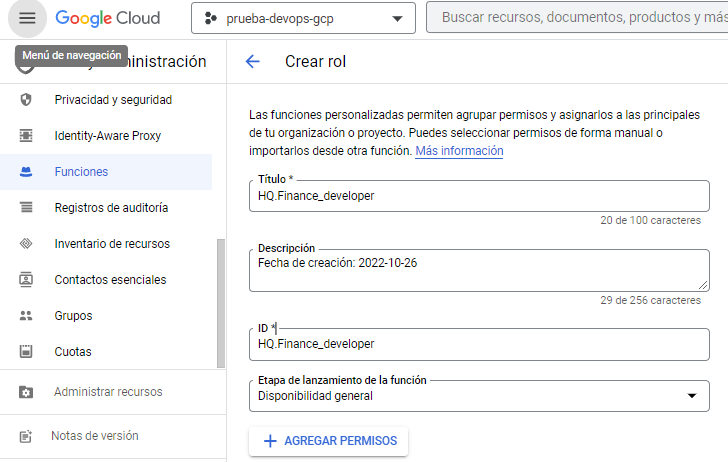Focus the search resources bar
This screenshot has height=462, width=728.
pos(580,18)
